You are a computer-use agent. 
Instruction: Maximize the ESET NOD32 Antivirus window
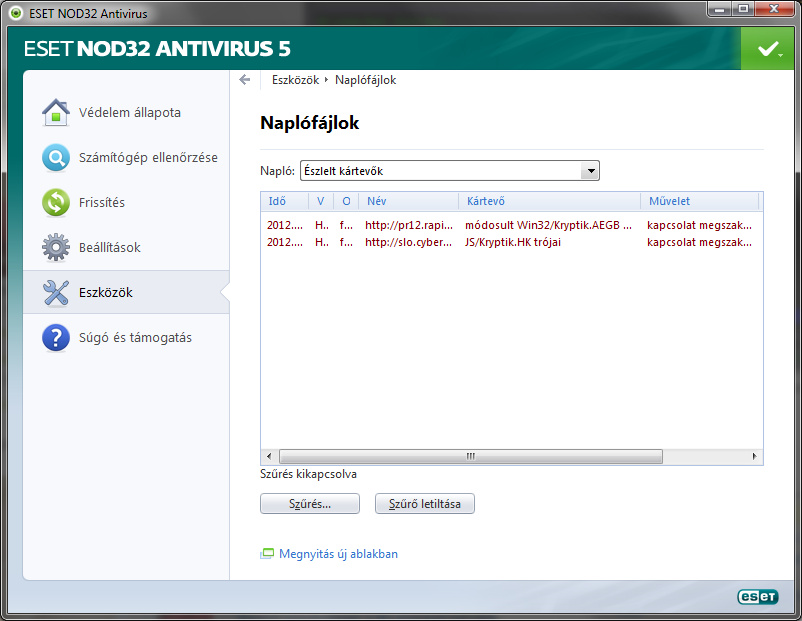pyautogui.click(x=744, y=9)
